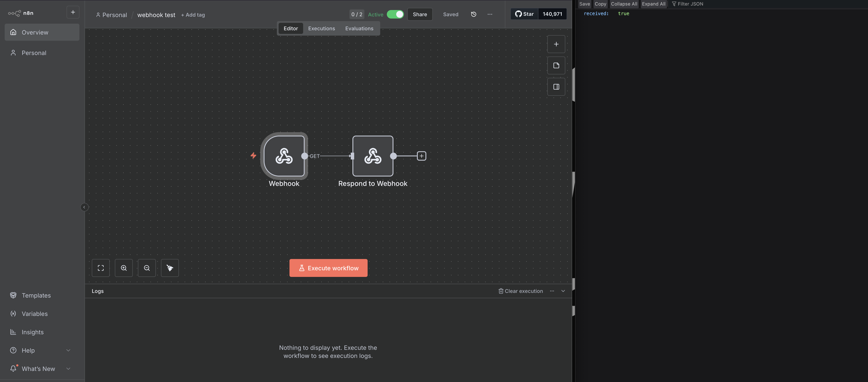Select the Respond to Webhook node
This screenshot has height=382, width=868.
pyautogui.click(x=372, y=156)
